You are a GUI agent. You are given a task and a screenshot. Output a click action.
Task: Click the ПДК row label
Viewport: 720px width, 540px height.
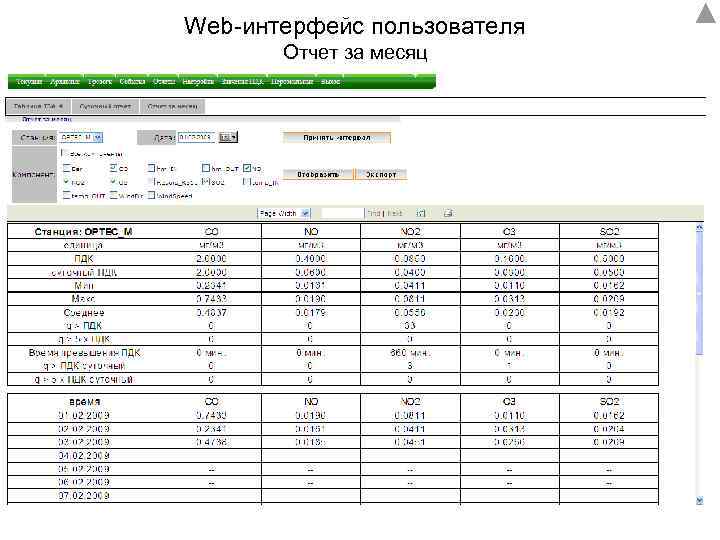[x=84, y=259]
